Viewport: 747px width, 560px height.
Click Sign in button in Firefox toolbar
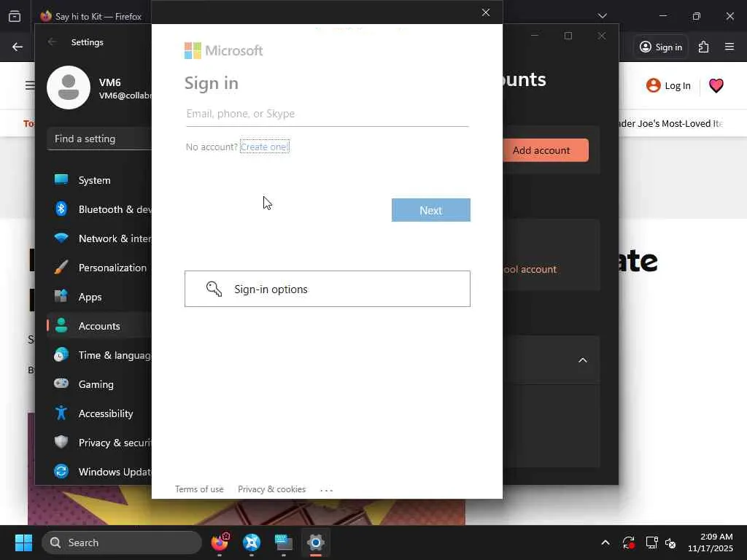tap(661, 47)
